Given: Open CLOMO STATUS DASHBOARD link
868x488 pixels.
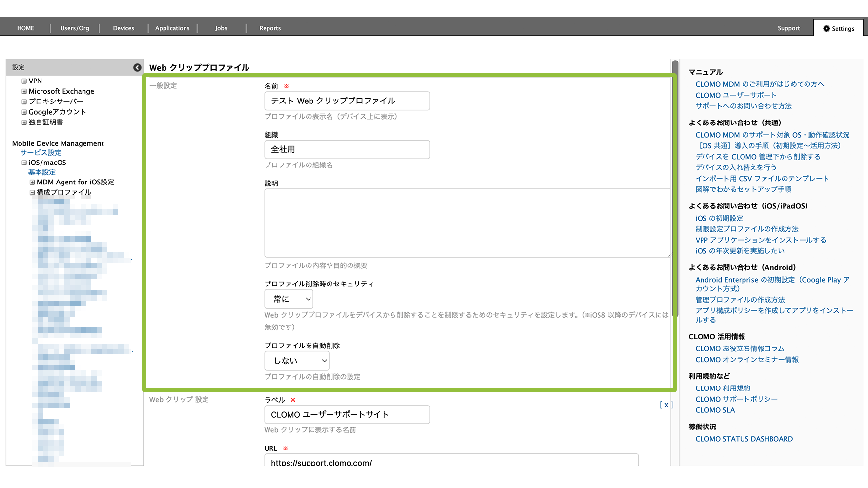Looking at the screenshot, I should pyautogui.click(x=744, y=439).
